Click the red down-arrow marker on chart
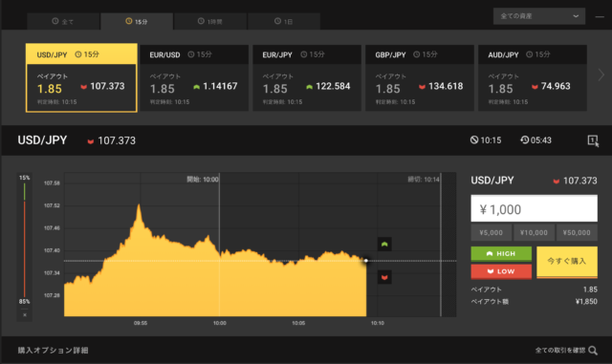The height and width of the screenshot is (364, 612). pos(384,277)
